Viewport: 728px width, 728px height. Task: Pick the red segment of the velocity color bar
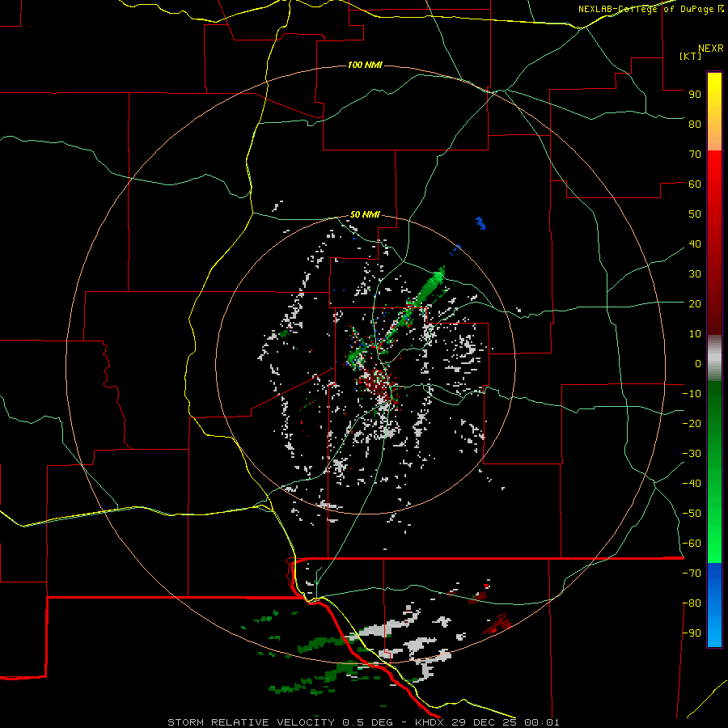click(714, 243)
